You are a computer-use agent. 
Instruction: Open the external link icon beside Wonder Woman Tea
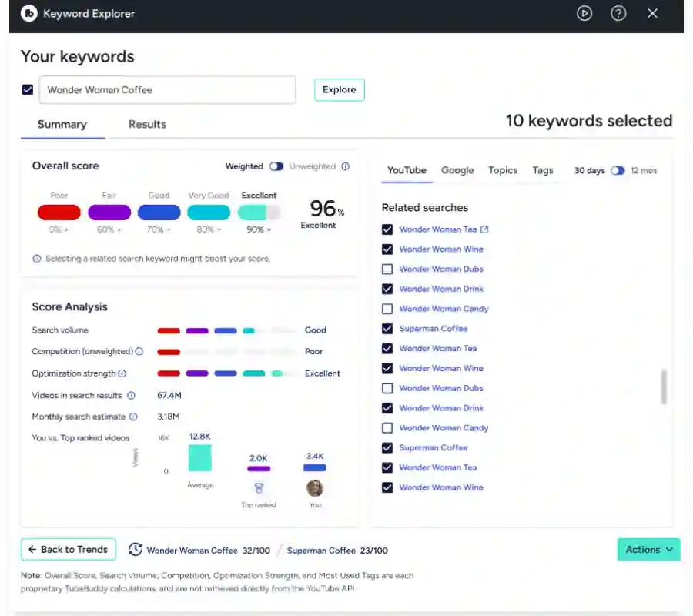(484, 229)
